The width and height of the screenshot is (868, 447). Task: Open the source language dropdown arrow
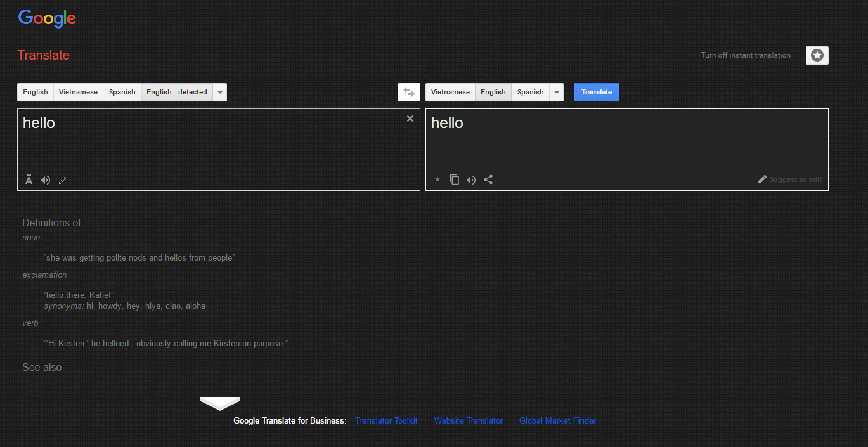pos(220,92)
